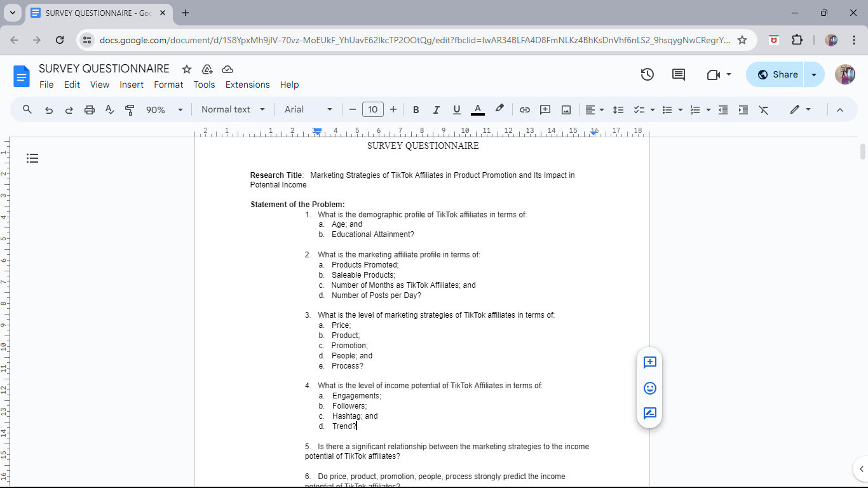The width and height of the screenshot is (868, 488).
Task: View the cloud document status
Action: tap(227, 69)
